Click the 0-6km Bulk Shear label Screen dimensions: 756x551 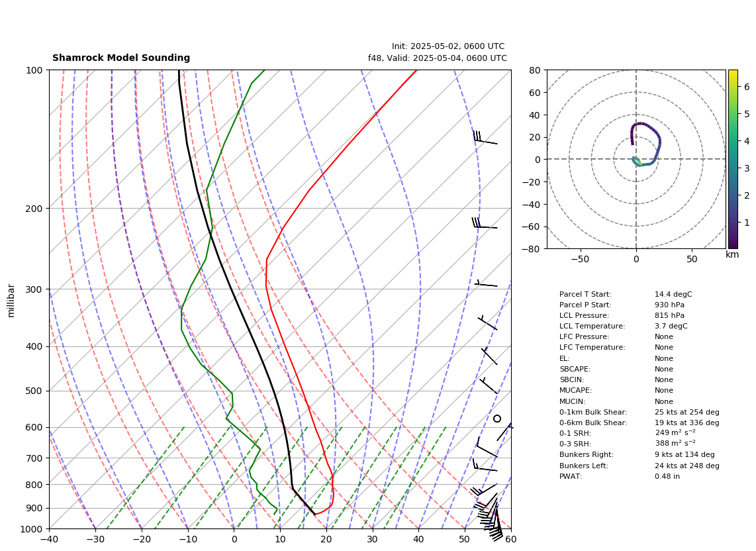click(x=593, y=423)
